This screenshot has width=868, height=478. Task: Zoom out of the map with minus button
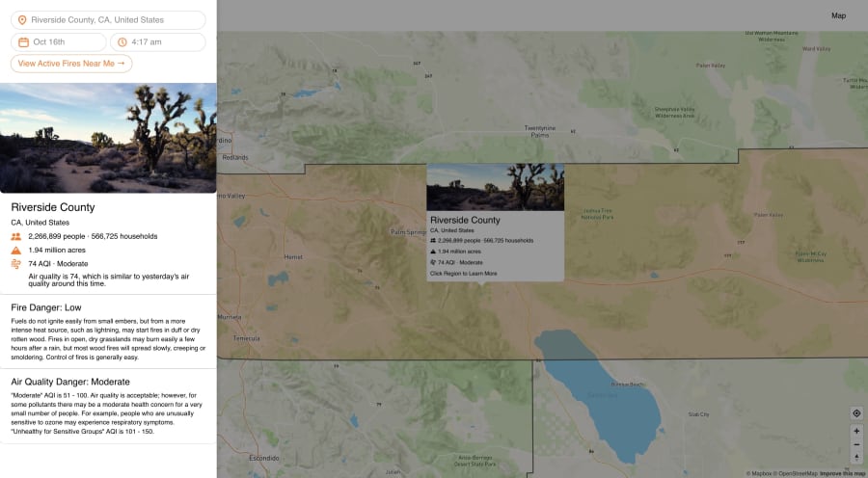pos(856,444)
